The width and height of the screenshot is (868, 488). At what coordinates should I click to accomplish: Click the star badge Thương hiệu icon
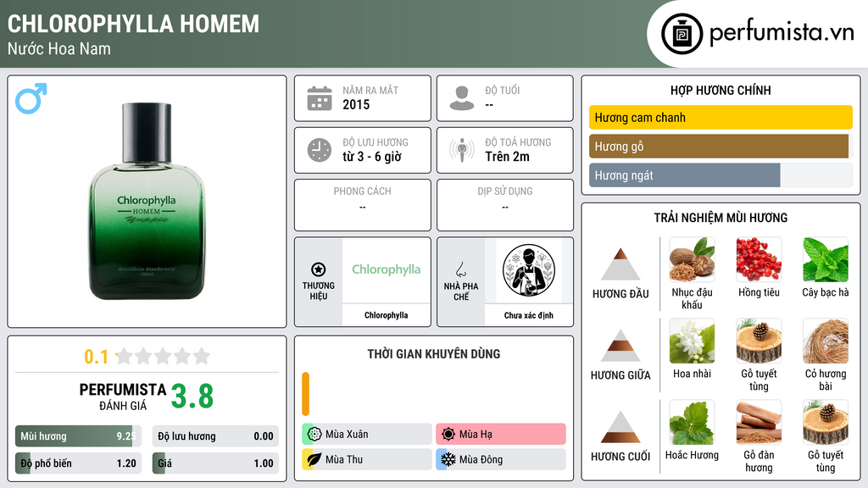tap(319, 269)
